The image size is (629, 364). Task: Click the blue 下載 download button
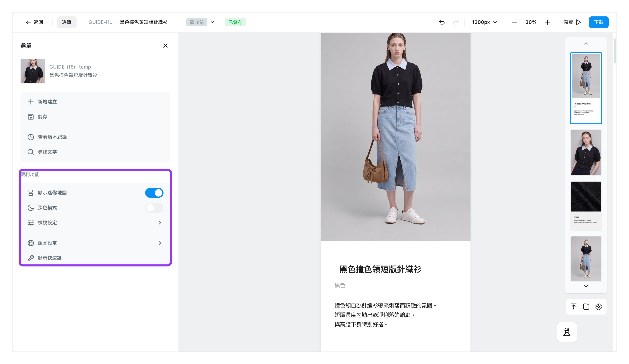599,22
